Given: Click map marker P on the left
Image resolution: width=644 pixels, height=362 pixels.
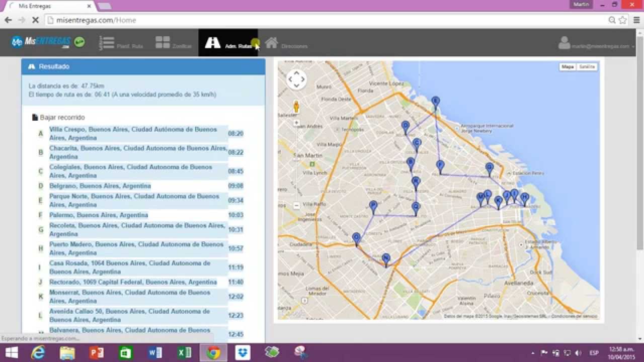Looking at the screenshot, I should point(373,208).
